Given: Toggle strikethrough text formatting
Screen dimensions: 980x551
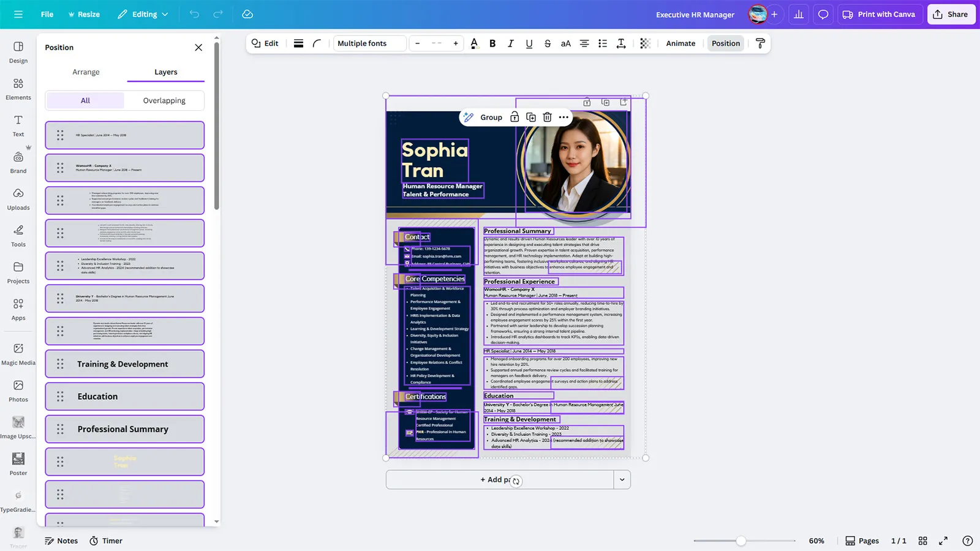Looking at the screenshot, I should 548,43.
